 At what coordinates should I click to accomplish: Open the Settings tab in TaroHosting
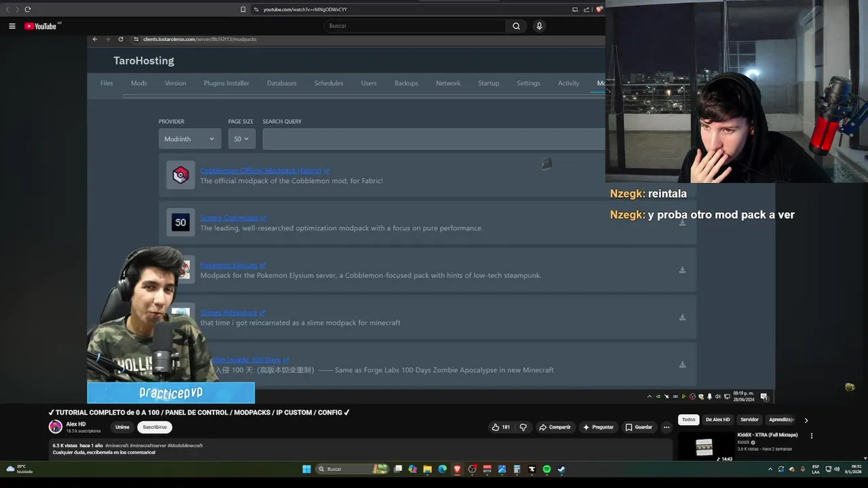528,83
